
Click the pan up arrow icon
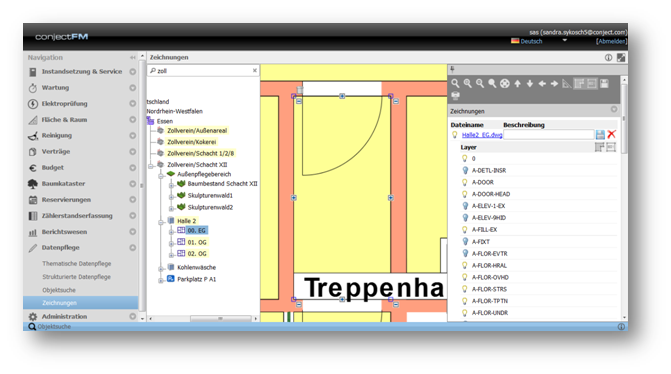point(518,84)
